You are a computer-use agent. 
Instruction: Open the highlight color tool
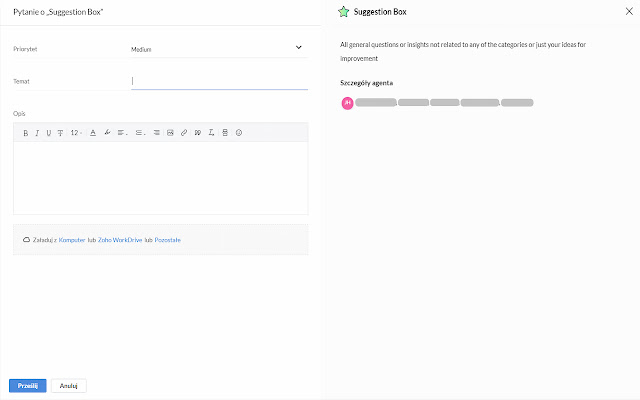107,132
